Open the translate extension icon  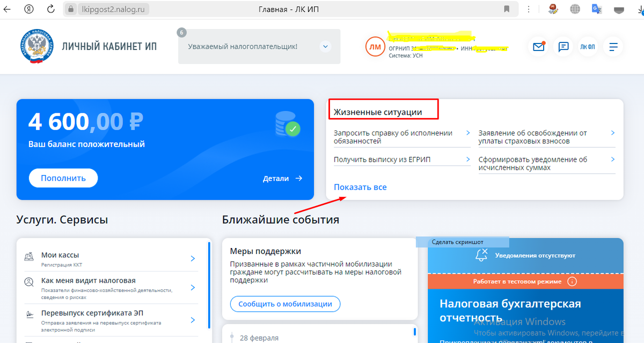point(596,9)
